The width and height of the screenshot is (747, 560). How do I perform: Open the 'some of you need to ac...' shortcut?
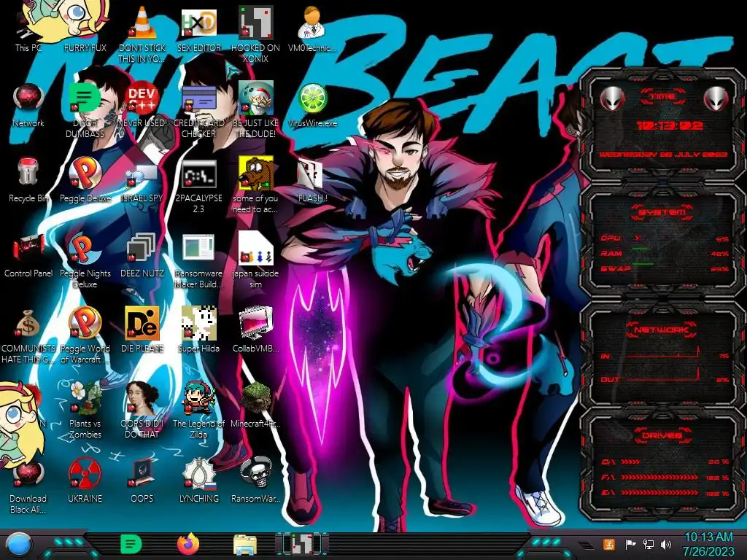[255, 186]
